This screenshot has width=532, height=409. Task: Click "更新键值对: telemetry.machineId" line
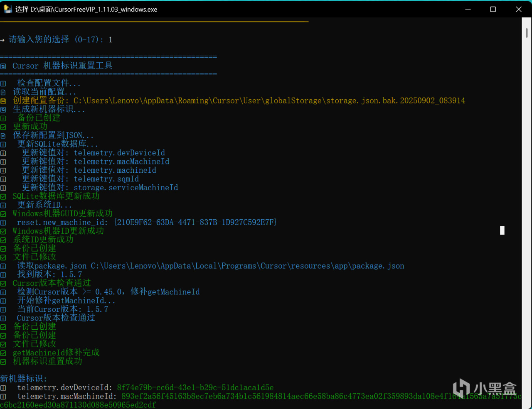point(89,170)
